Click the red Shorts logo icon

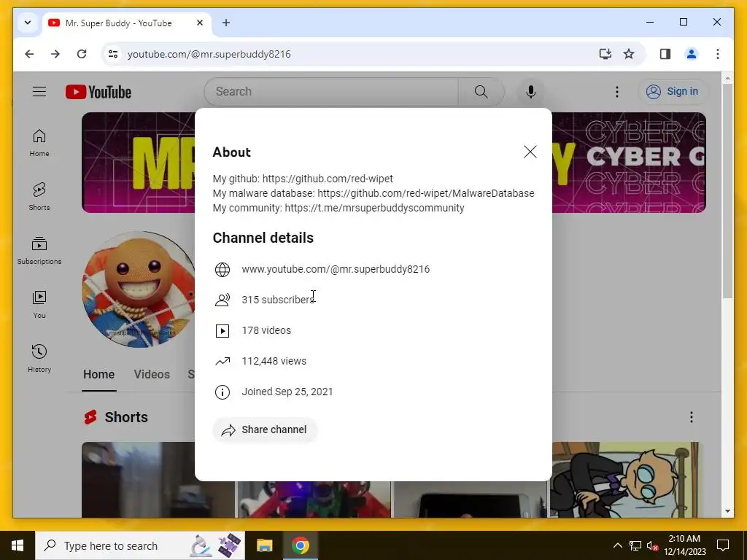(90, 417)
